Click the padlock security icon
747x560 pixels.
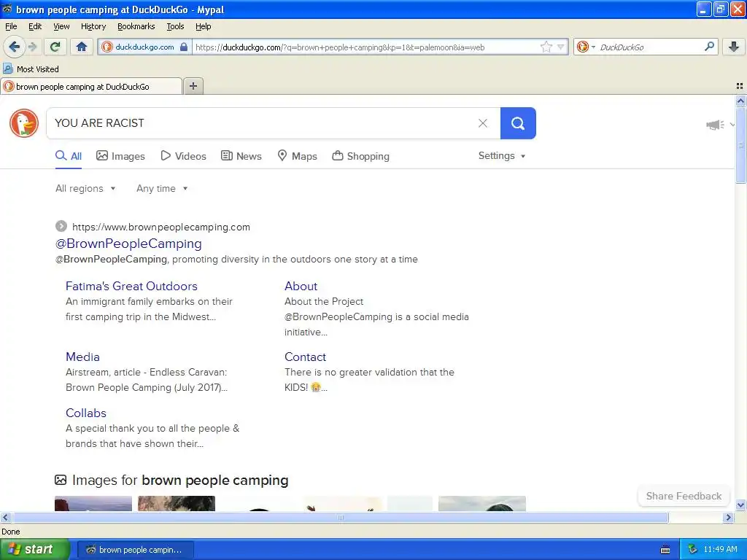(x=184, y=47)
